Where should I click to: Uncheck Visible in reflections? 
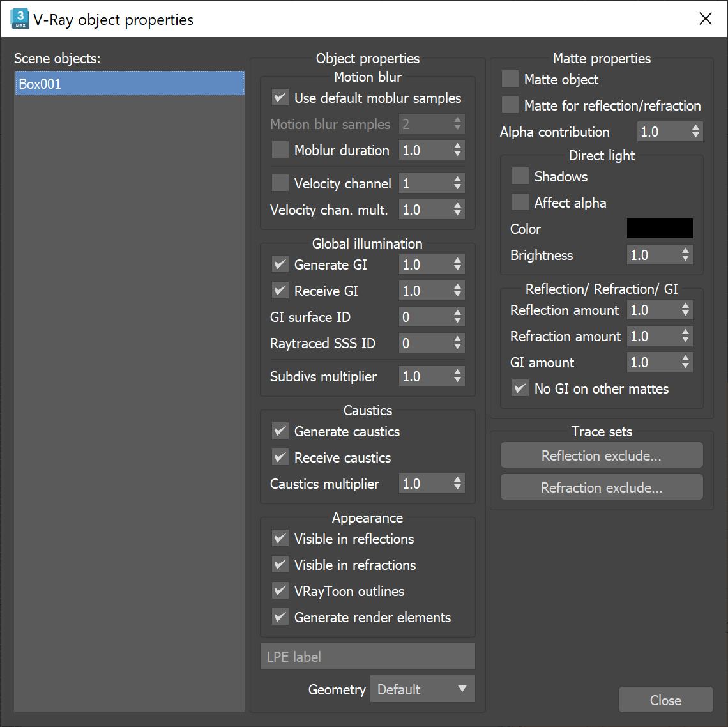coord(280,539)
